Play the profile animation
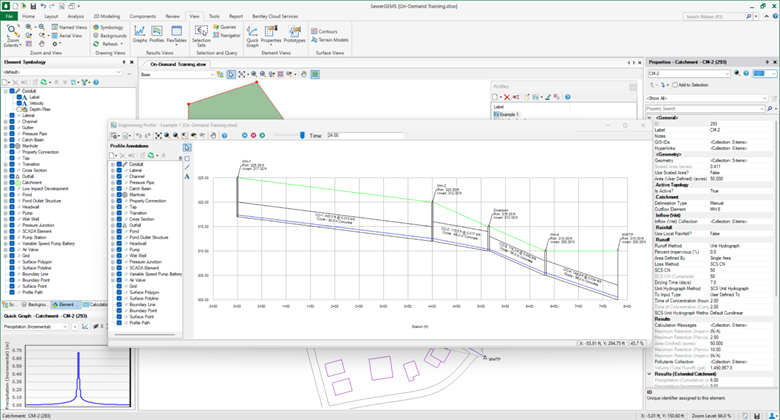The image size is (780, 420). tap(262, 135)
